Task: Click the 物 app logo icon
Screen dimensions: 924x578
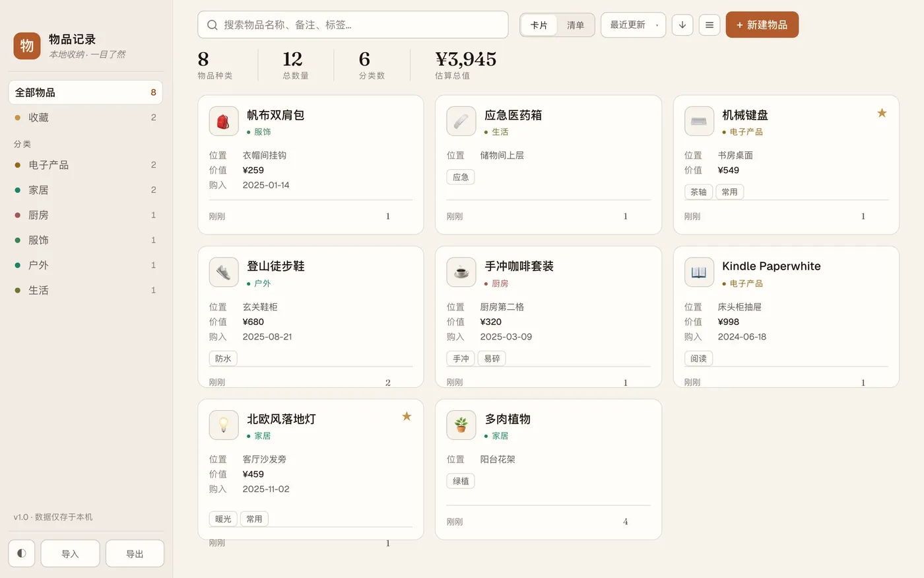Action: coord(27,46)
